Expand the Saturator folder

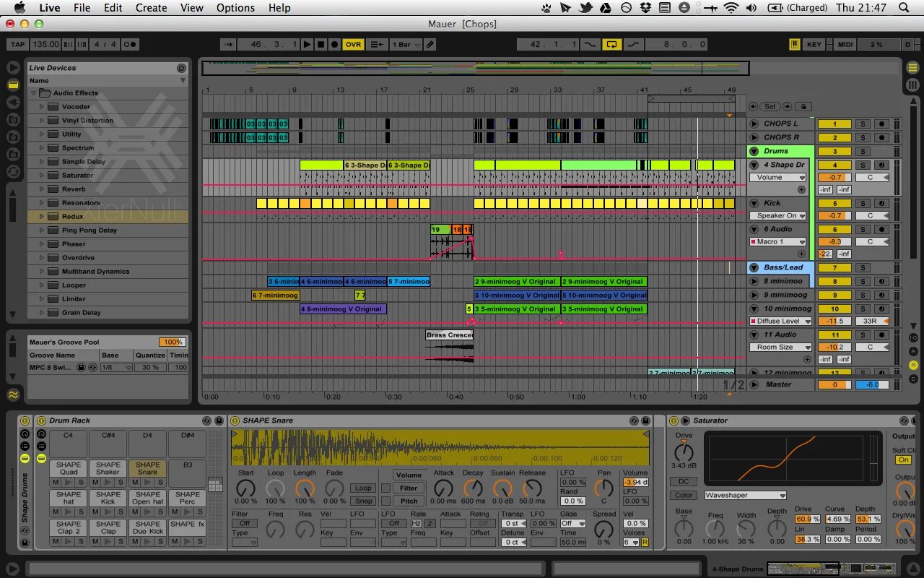(x=42, y=176)
